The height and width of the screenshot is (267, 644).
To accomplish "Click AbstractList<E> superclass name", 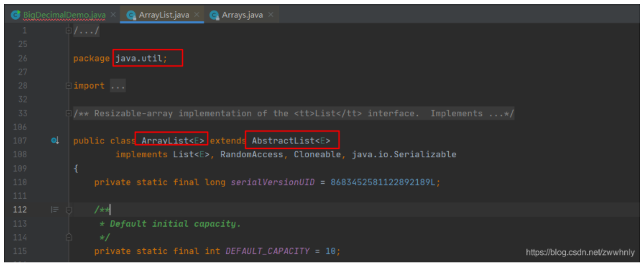I will 291,141.
